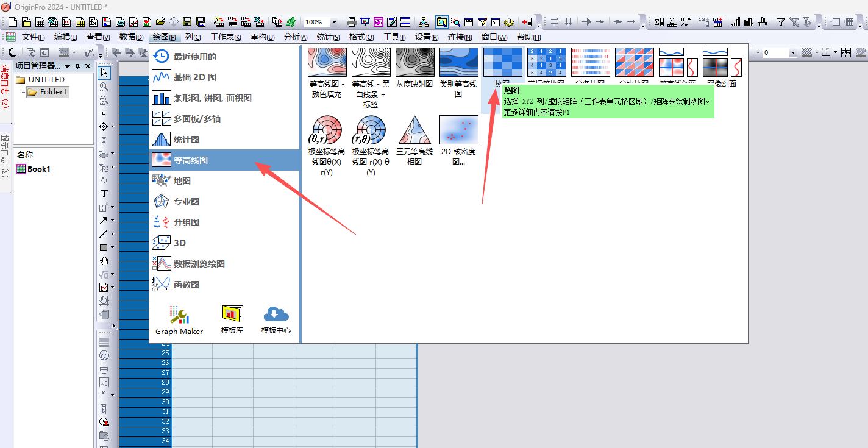The height and width of the screenshot is (448, 868).
Task: Click Book1 in the project list
Action: coord(38,169)
